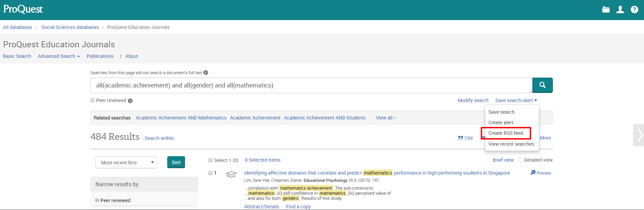644x210 pixels.
Task: Tick the checkbox for result 1
Action: point(210,173)
